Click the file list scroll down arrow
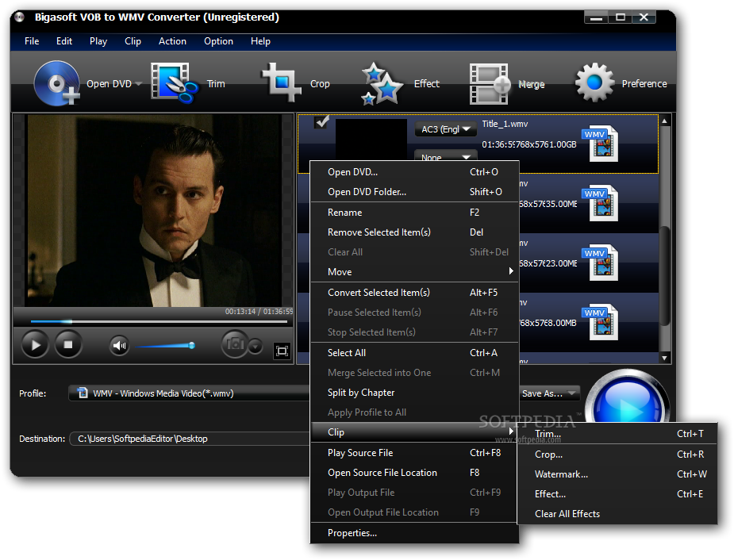 (664, 358)
